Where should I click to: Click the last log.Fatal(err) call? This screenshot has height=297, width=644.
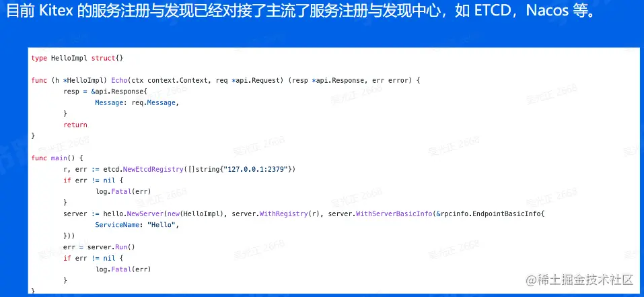(123, 269)
